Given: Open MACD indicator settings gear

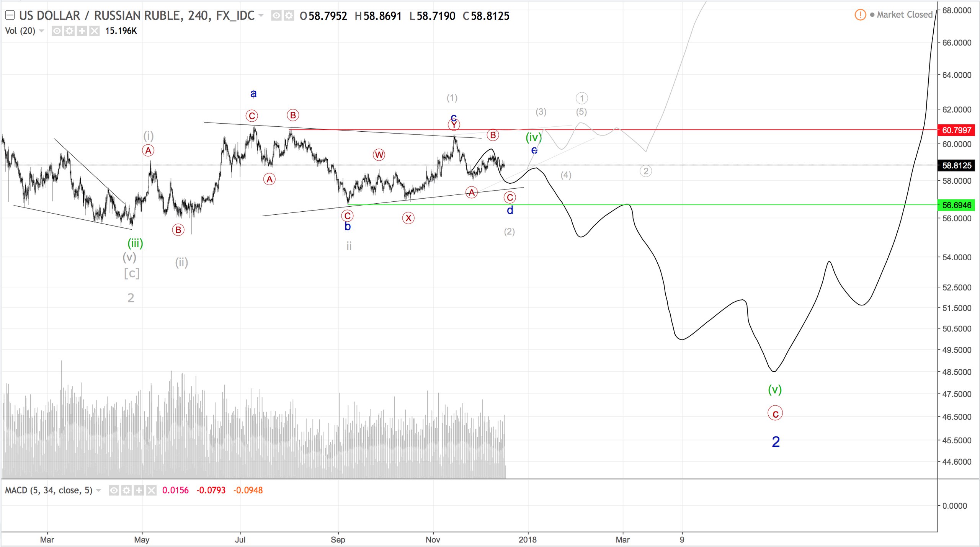Looking at the screenshot, I should pyautogui.click(x=126, y=490).
